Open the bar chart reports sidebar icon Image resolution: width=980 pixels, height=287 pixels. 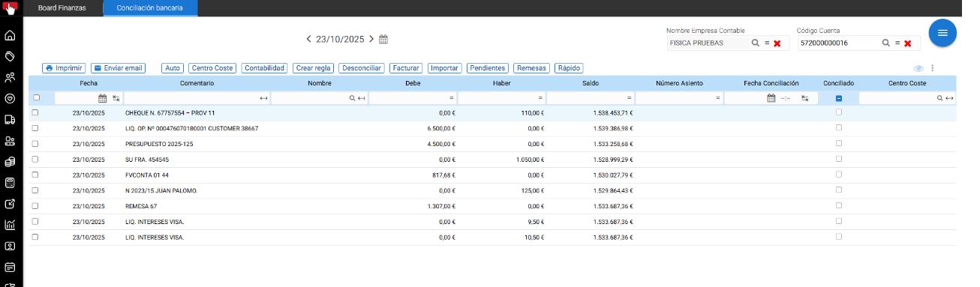point(10,225)
